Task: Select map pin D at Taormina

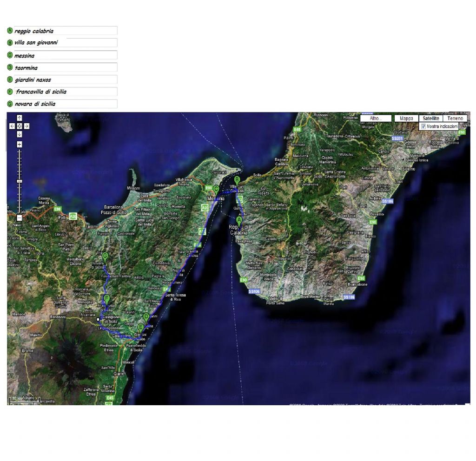Action: (146, 318)
